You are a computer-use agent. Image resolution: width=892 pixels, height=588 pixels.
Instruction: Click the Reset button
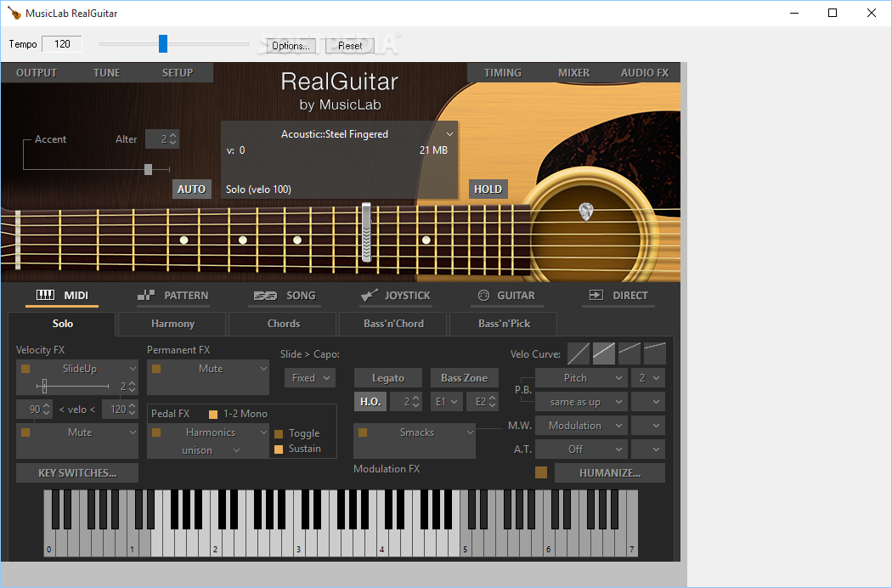350,46
